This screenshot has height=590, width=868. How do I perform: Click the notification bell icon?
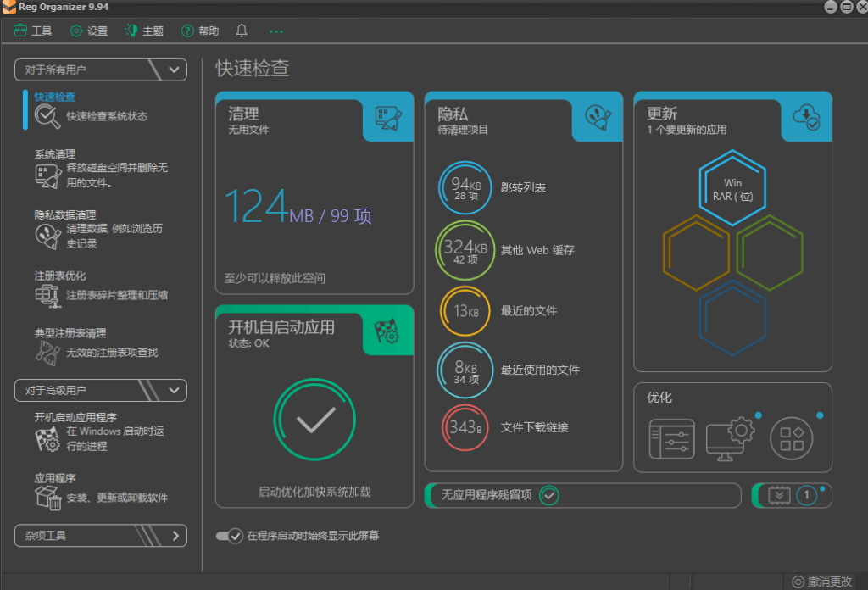pos(242,31)
